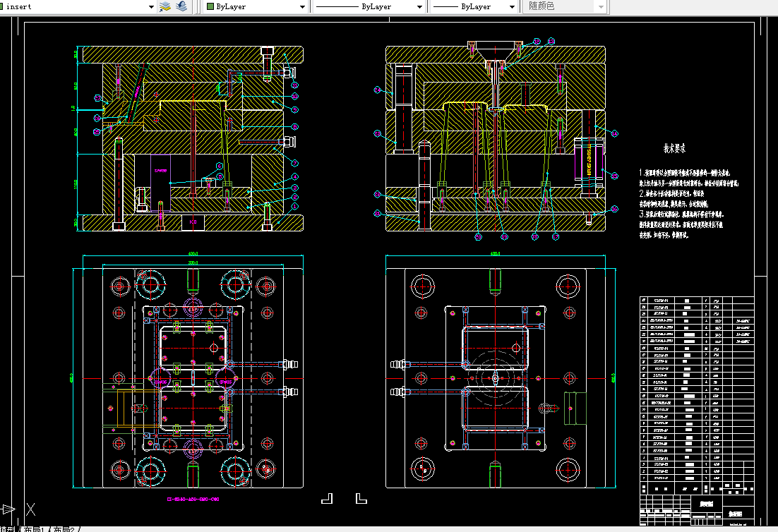Select the 技术要求 heading text
This screenshot has width=778, height=532.
click(x=674, y=147)
